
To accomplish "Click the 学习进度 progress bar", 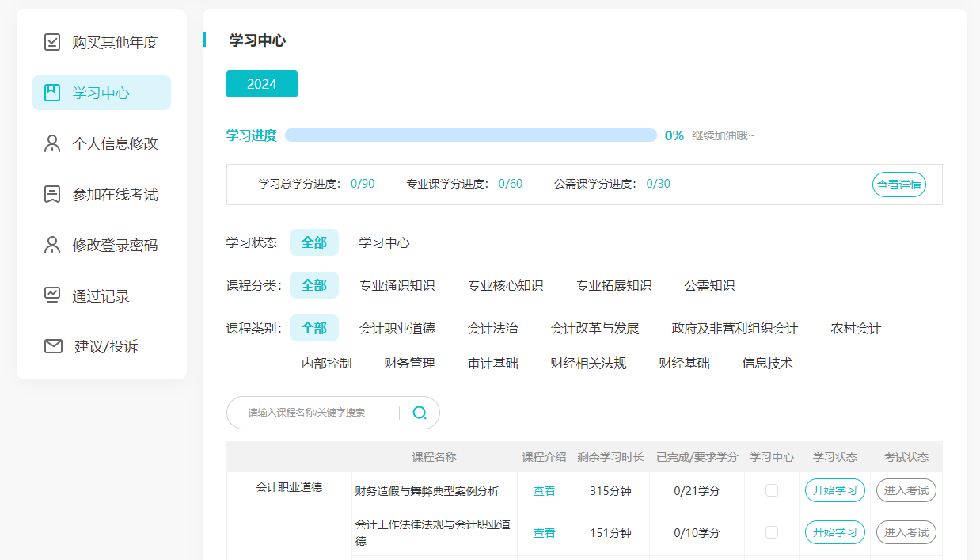I will 471,135.
